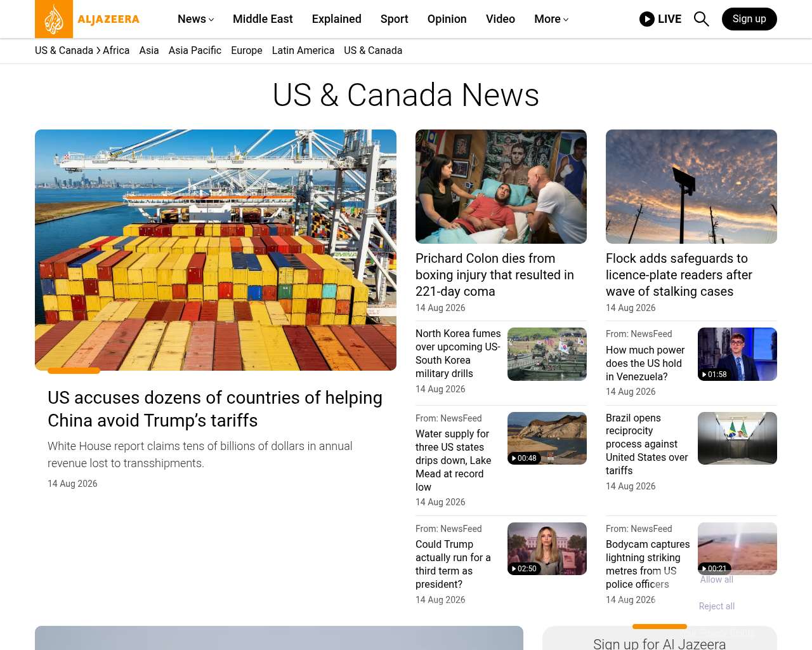Go to the Explained section

337,19
